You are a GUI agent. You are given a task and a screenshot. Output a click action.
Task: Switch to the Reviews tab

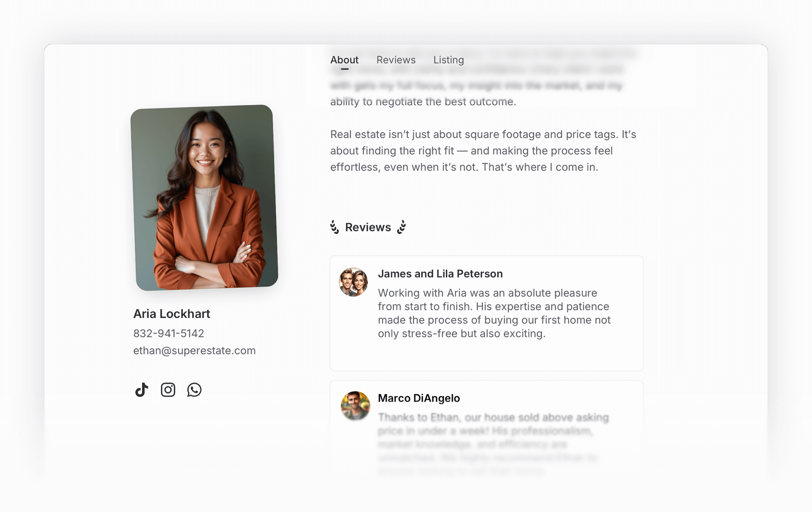coord(396,60)
